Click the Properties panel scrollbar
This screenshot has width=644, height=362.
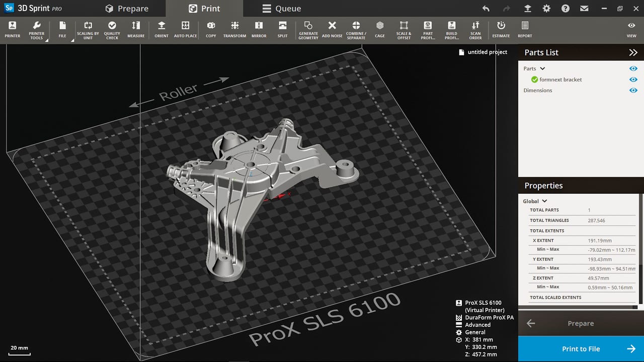[x=640, y=249]
